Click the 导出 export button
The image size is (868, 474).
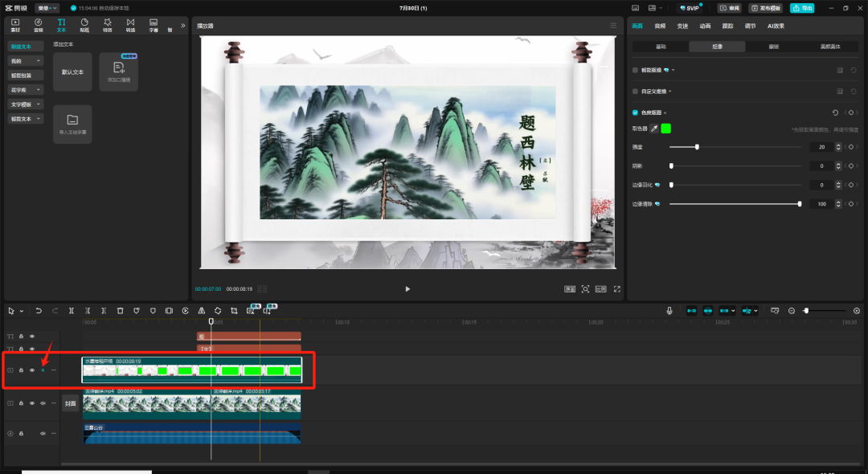tap(802, 8)
